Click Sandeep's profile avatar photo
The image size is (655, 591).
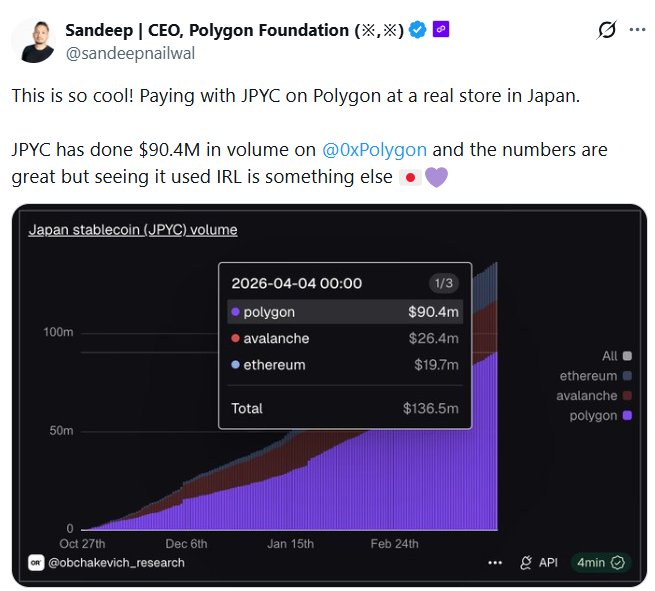35,39
